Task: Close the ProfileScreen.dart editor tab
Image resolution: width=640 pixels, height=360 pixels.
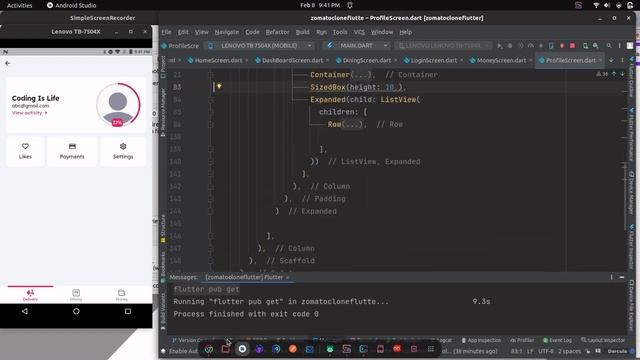Action: (600, 60)
